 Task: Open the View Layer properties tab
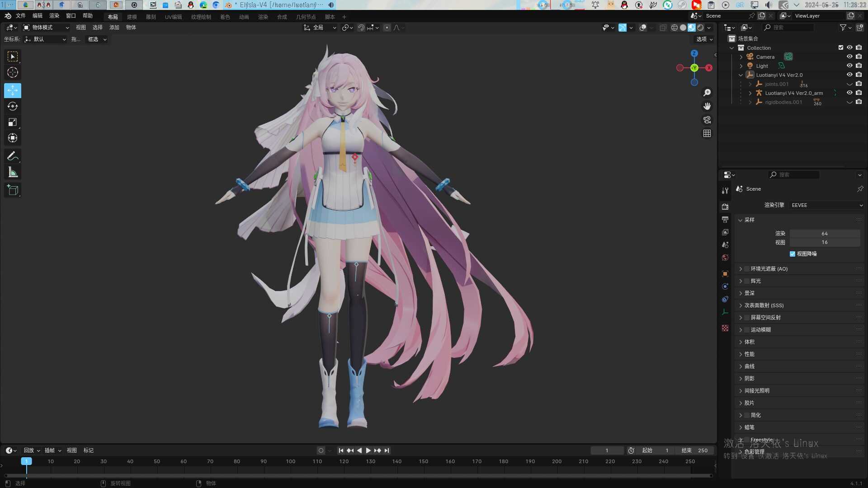[725, 232]
